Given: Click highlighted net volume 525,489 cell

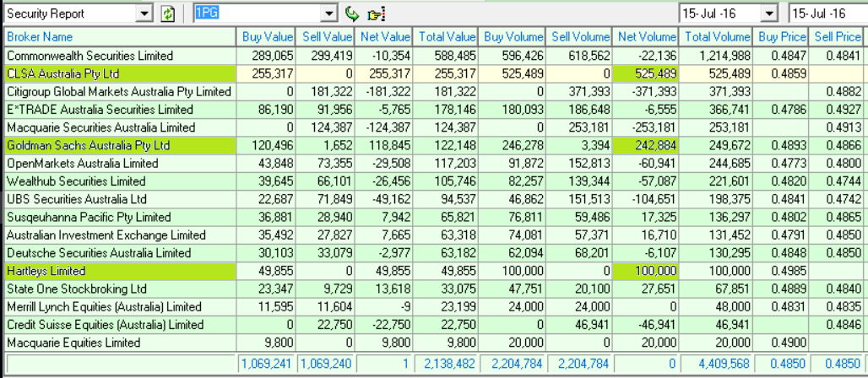Looking at the screenshot, I should [x=646, y=73].
